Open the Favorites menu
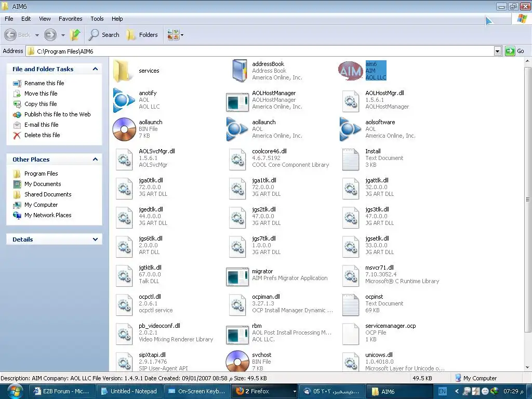 pyautogui.click(x=70, y=19)
